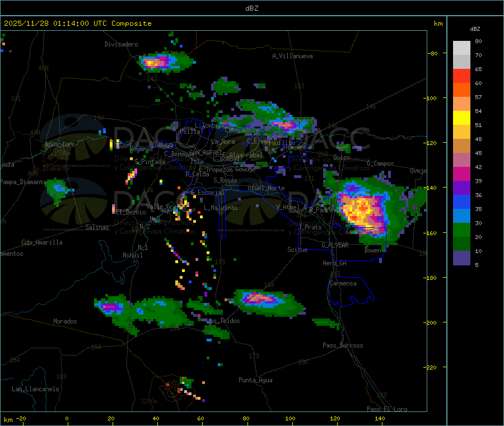This screenshot has height=426, width=504.
Task: Click the Aero_GA location label
Action: [x=335, y=263]
